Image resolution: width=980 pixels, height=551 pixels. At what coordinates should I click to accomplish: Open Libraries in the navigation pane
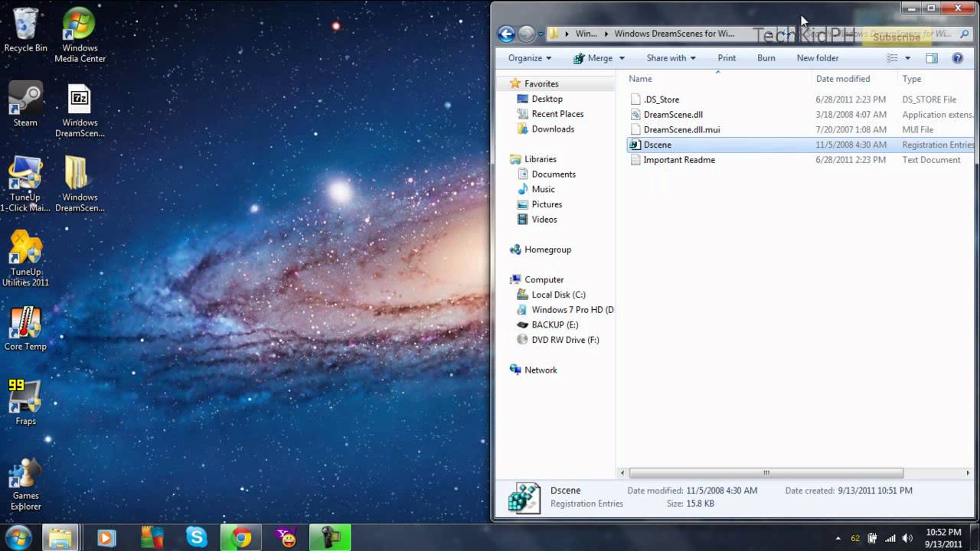[541, 159]
